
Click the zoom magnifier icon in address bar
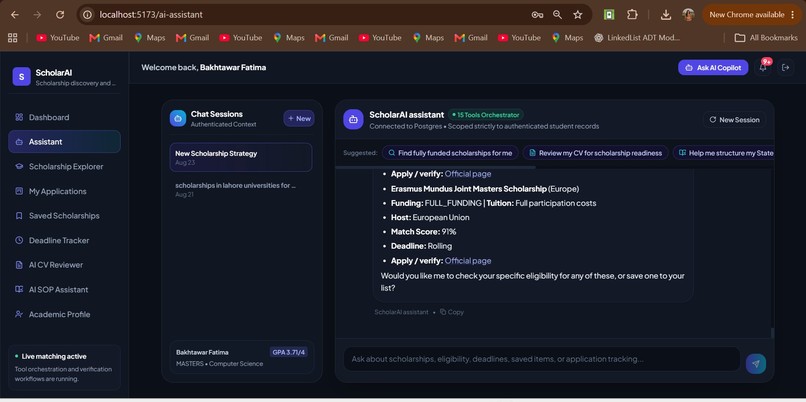tap(557, 15)
